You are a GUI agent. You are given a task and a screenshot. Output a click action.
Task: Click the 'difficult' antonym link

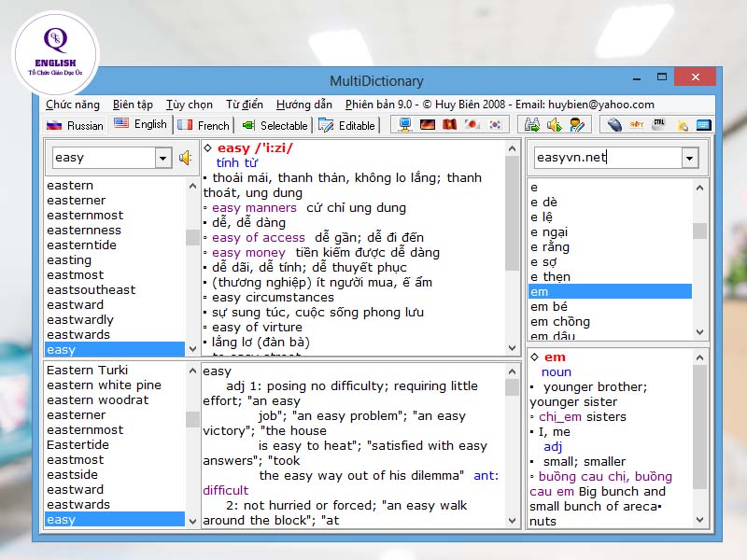[x=225, y=490]
